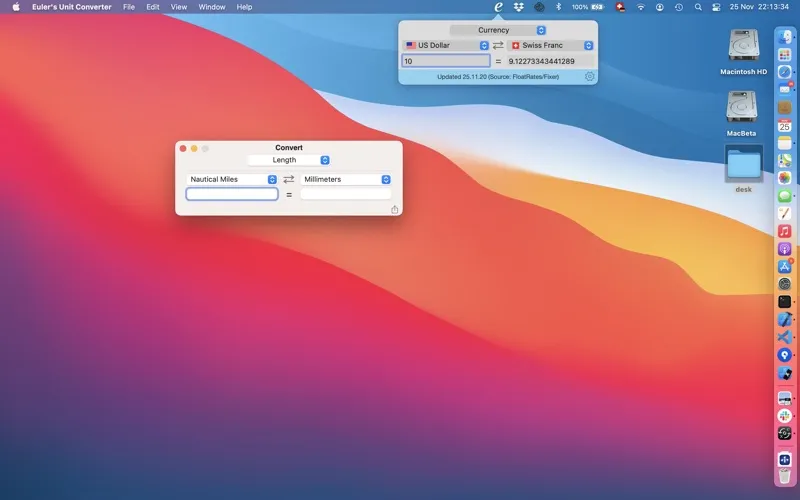Click the date and time in menu bar
Screen dimensions: 800x500
pyautogui.click(x=759, y=7)
